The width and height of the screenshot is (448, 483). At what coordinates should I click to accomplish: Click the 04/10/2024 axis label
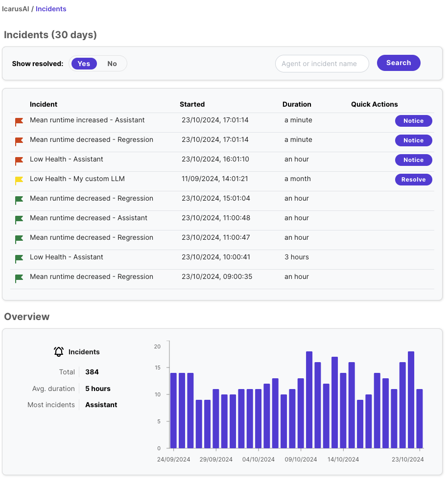tap(258, 460)
